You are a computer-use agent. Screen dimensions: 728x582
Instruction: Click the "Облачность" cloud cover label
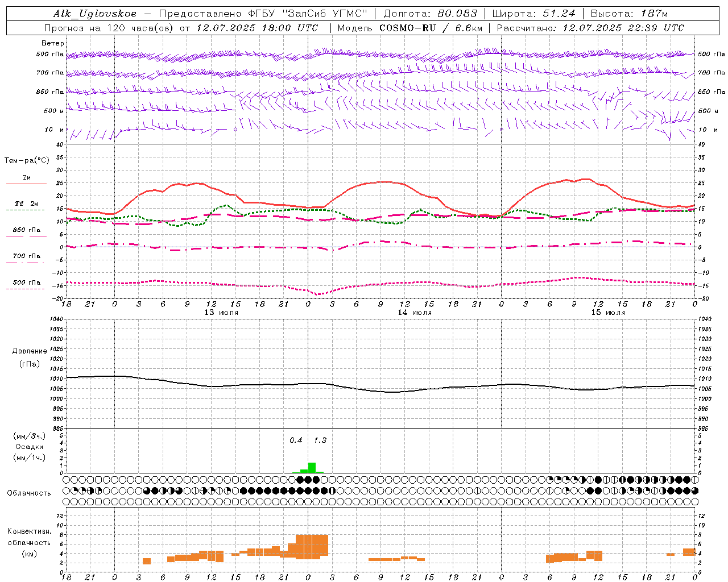(29, 493)
